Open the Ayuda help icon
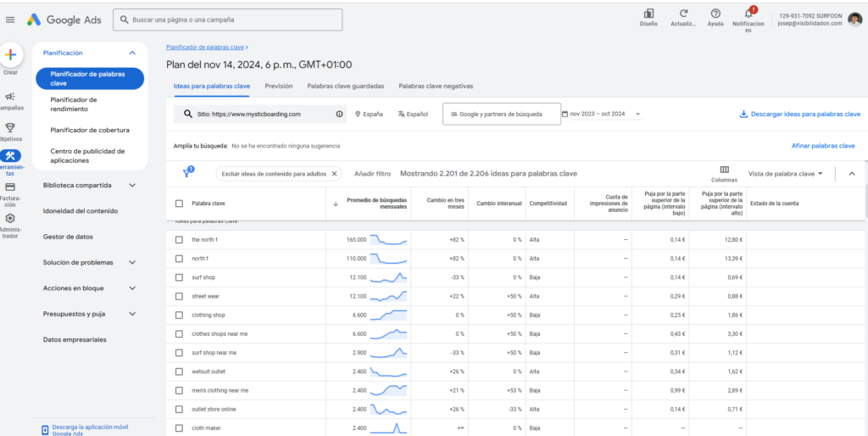This screenshot has height=436, width=868. click(x=715, y=14)
